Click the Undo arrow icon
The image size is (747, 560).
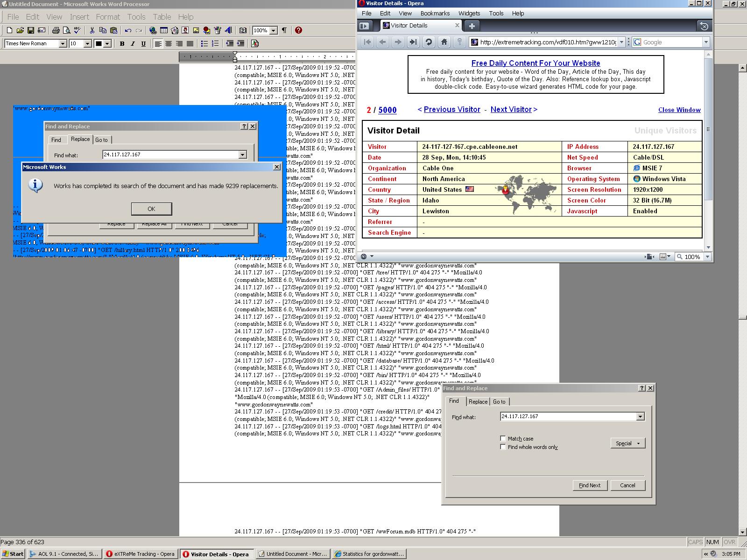128,30
